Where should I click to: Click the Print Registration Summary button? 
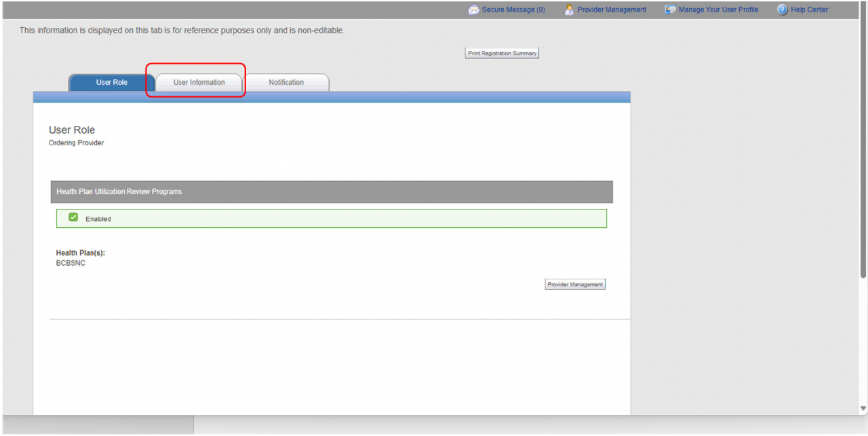click(502, 53)
